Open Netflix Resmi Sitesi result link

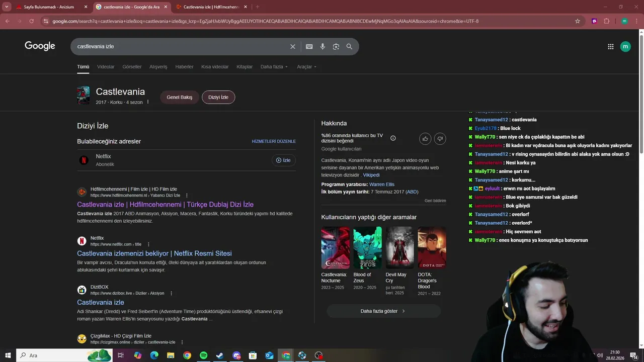(154, 253)
